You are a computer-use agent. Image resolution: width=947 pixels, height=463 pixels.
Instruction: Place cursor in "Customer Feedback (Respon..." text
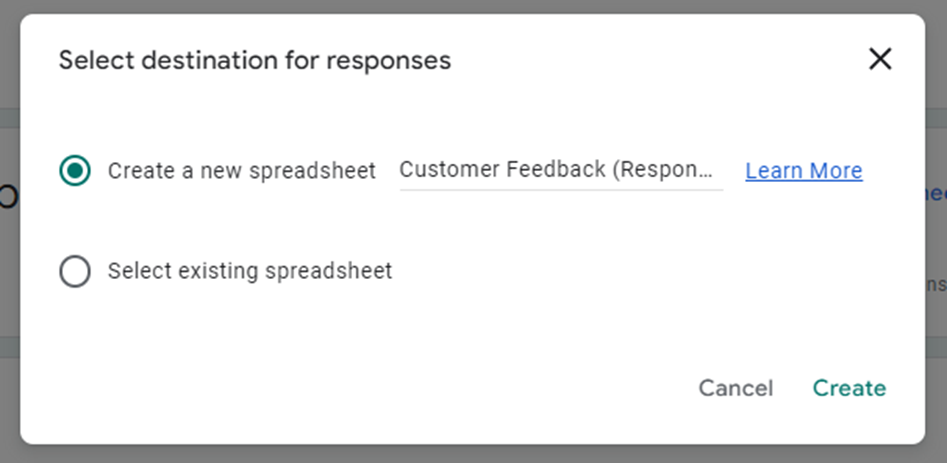[558, 170]
